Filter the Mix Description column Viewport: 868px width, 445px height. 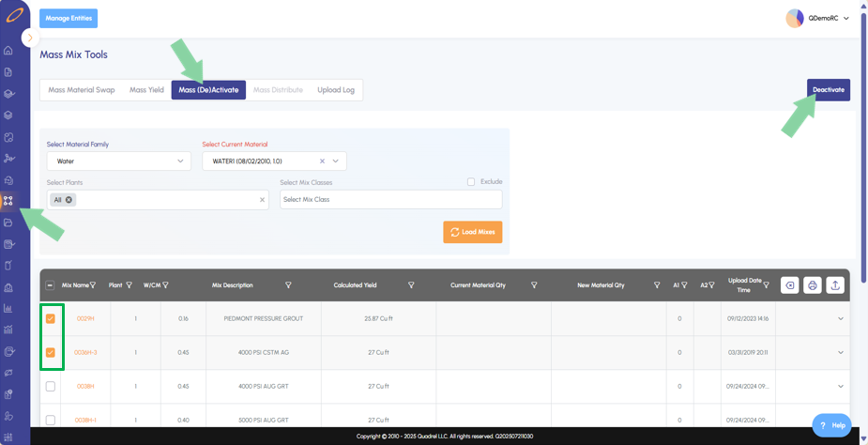point(288,284)
